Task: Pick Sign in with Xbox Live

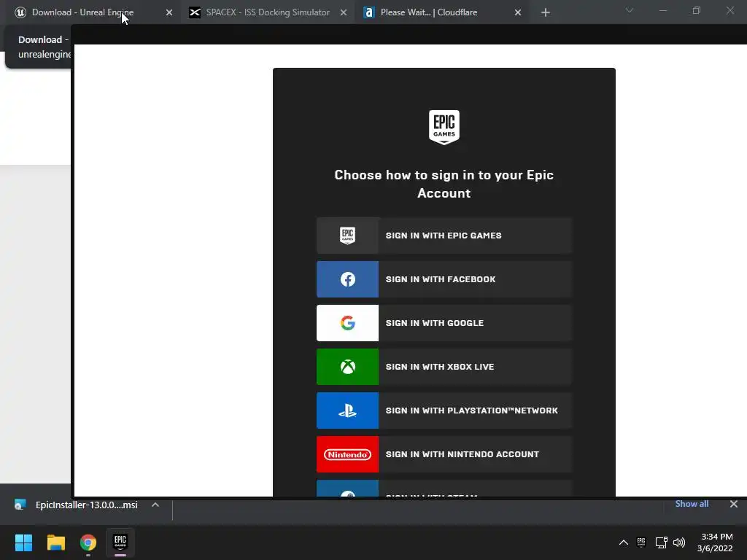Action: (x=444, y=367)
